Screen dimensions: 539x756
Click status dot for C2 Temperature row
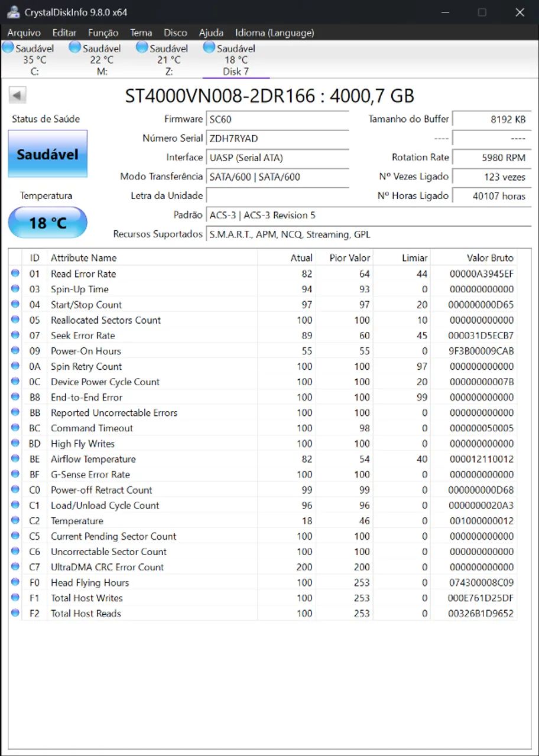coord(15,520)
